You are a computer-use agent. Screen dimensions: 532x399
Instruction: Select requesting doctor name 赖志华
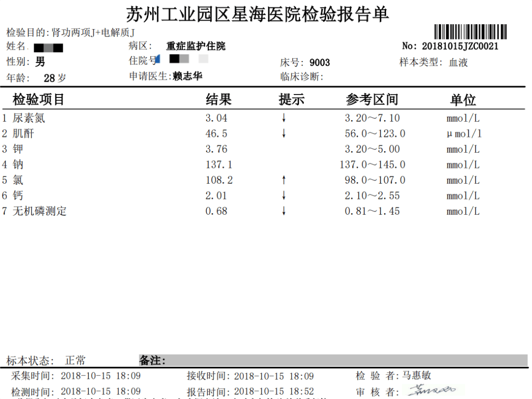pyautogui.click(x=187, y=76)
